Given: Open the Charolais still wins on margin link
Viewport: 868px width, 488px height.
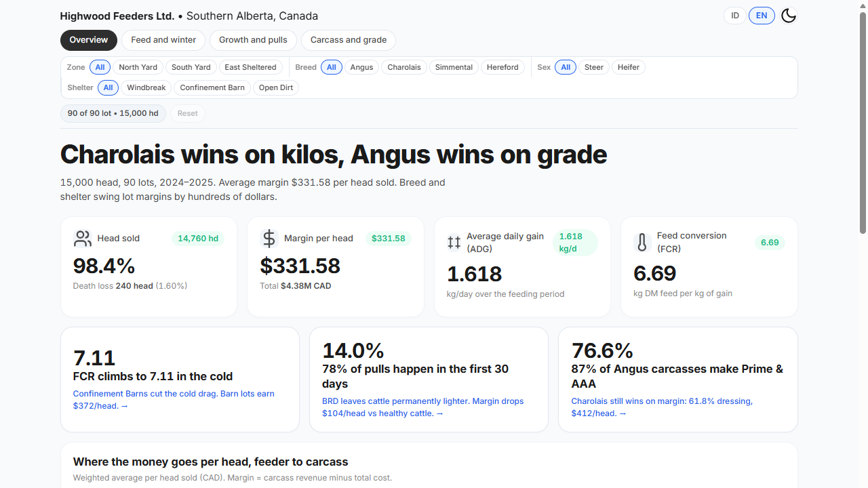Looking at the screenshot, I should pyautogui.click(x=662, y=407).
